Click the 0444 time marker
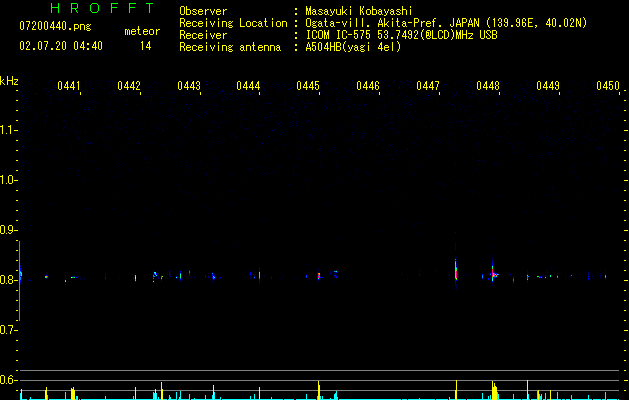 [x=248, y=85]
